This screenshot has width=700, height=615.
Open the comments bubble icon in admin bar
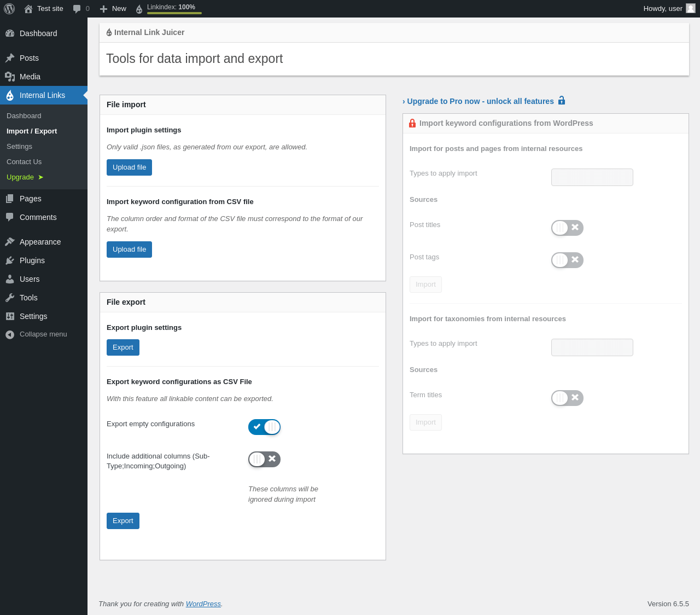pos(77,9)
